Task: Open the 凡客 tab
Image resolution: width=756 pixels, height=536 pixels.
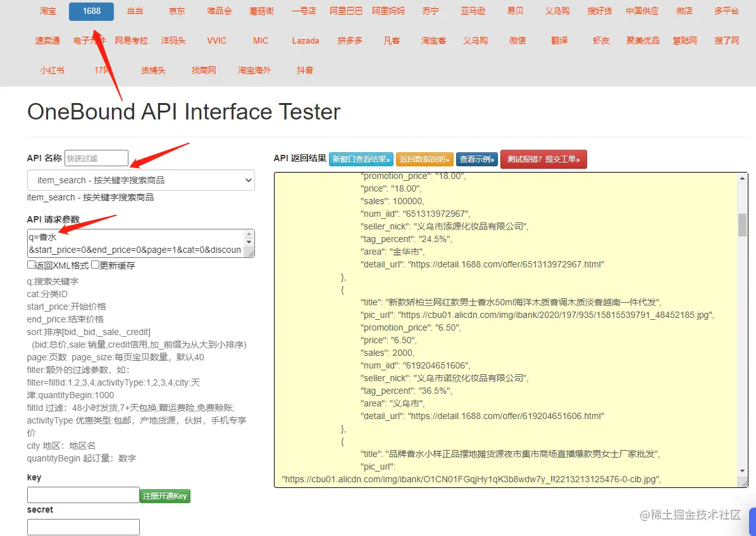Action: (x=392, y=41)
